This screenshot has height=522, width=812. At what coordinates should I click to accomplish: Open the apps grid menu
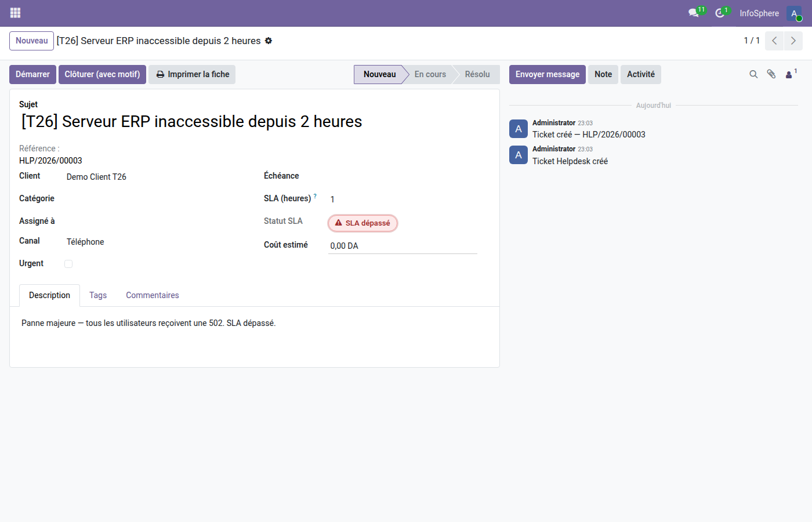click(15, 13)
